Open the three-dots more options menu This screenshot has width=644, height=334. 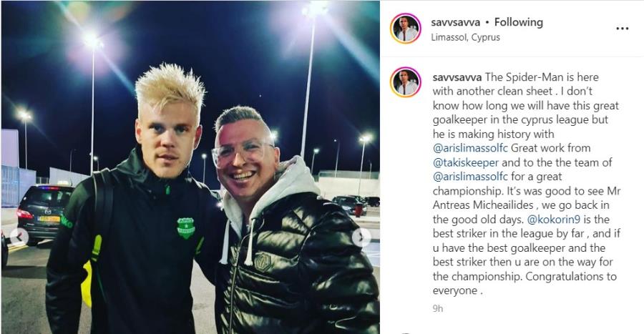click(623, 29)
